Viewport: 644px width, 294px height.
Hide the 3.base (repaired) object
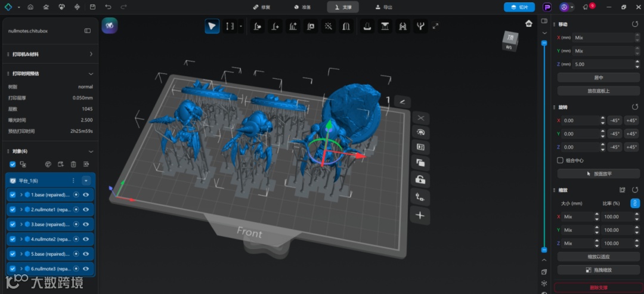[x=86, y=224]
